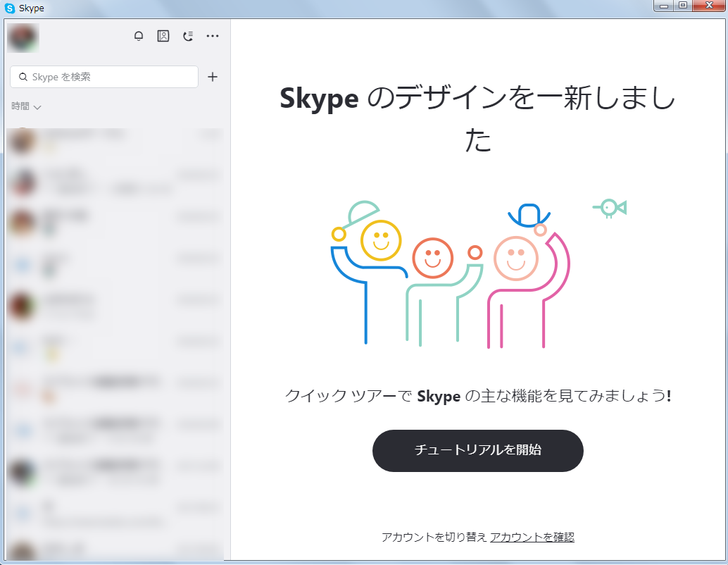The height and width of the screenshot is (565, 728).
Task: Open the contacts icon
Action: (x=163, y=36)
